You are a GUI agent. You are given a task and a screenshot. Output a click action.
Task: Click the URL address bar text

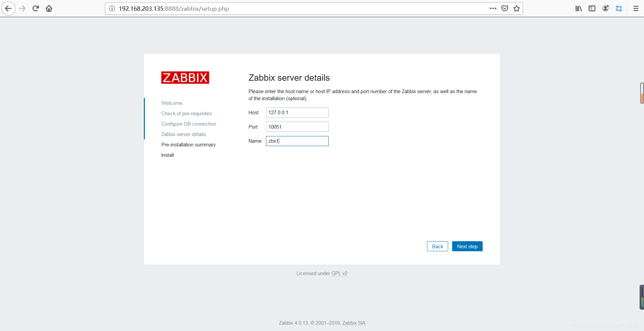click(x=174, y=8)
